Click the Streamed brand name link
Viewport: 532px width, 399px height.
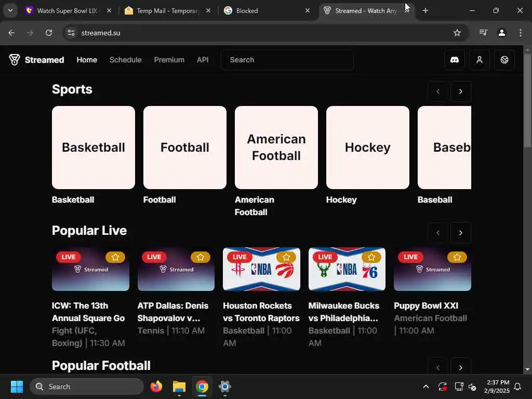[x=45, y=60]
